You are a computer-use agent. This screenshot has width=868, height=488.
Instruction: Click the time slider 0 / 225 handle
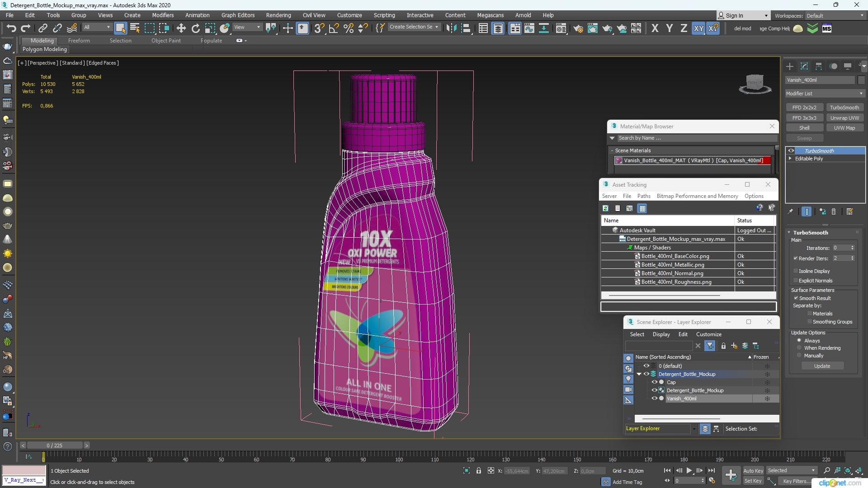click(x=55, y=446)
